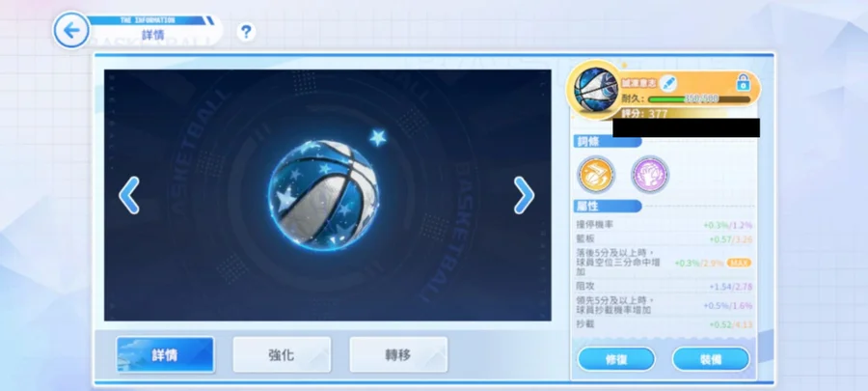Open the 轉移 tab
868x391 pixels.
(398, 354)
